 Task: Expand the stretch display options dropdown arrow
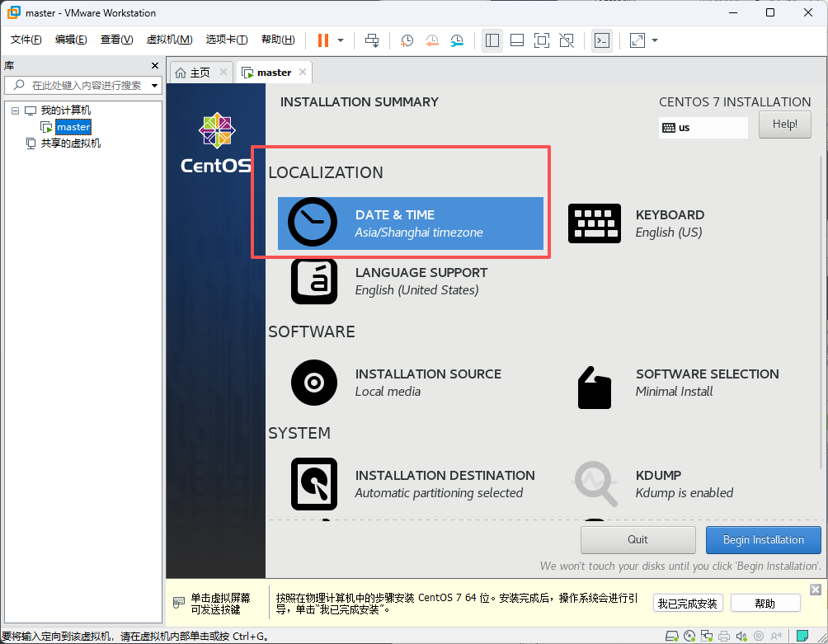pyautogui.click(x=655, y=40)
